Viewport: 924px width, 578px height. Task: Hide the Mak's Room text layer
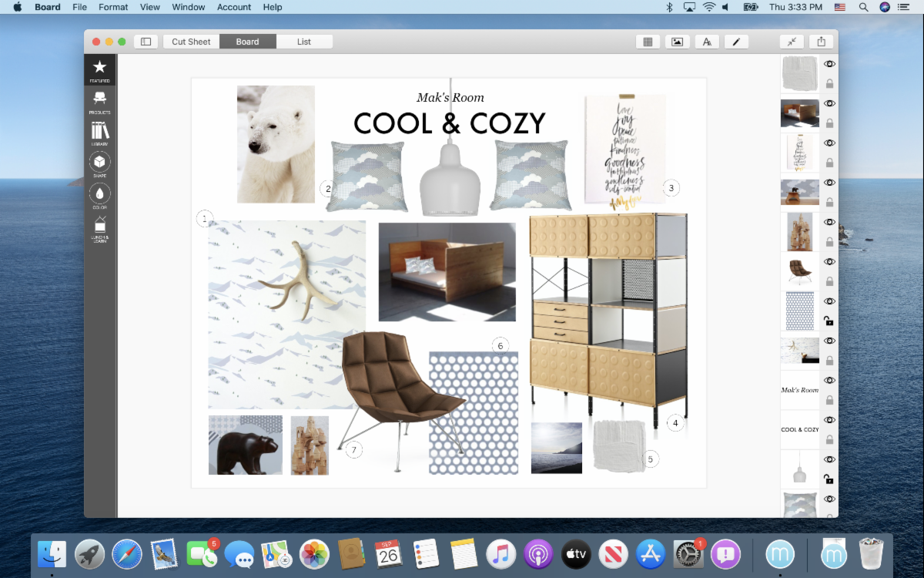[829, 380]
